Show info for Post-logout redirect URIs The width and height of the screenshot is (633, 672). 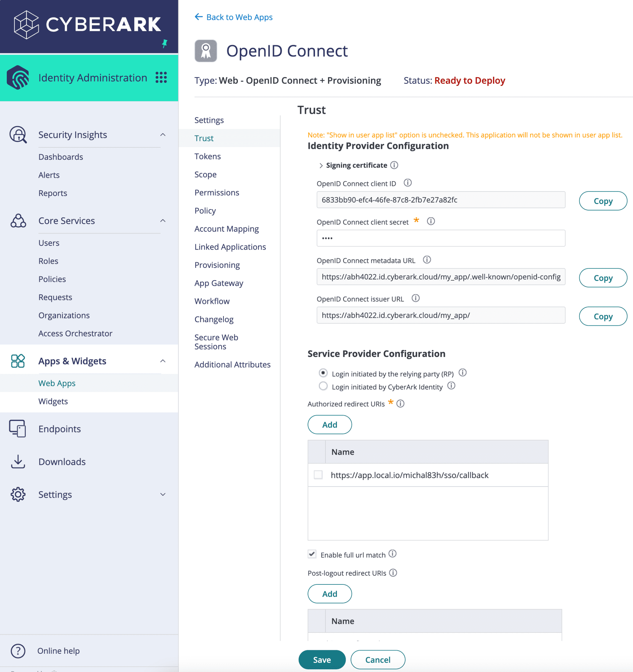coord(393,573)
